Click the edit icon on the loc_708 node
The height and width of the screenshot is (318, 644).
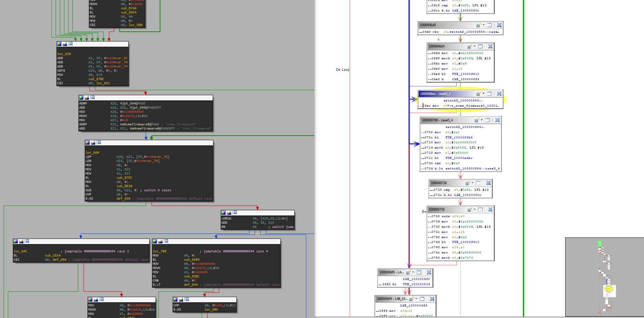click(160, 241)
